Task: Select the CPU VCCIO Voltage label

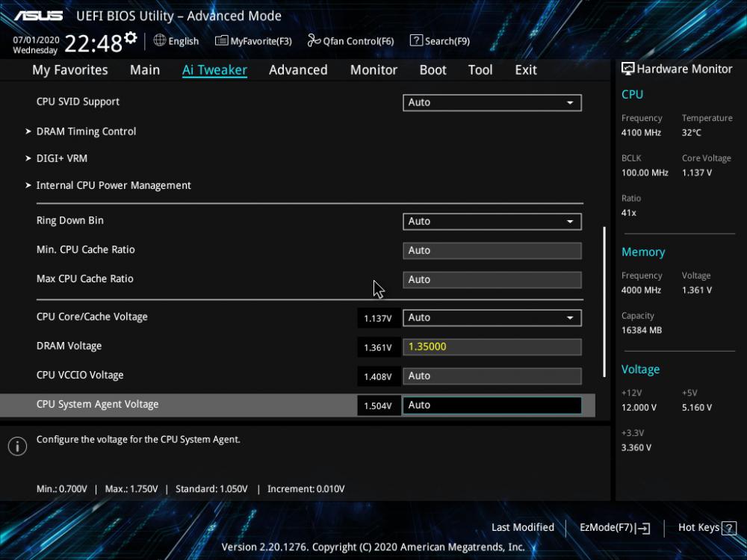Action: 80,375
